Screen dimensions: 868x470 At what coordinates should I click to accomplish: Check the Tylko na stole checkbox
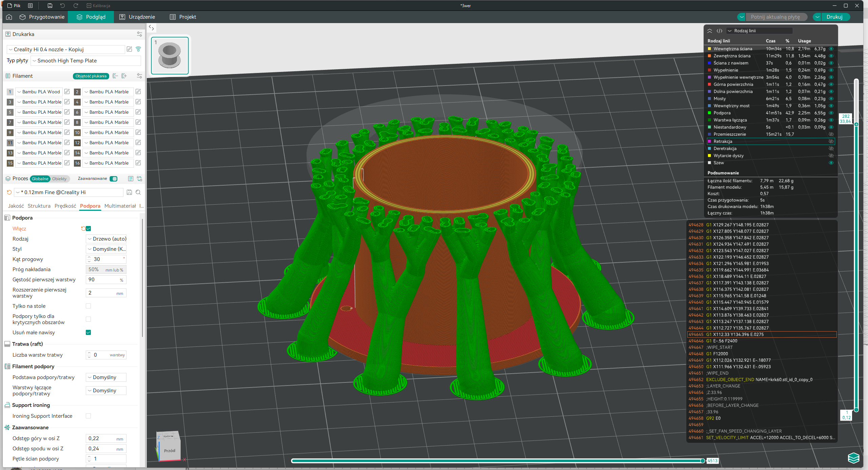(x=88, y=306)
